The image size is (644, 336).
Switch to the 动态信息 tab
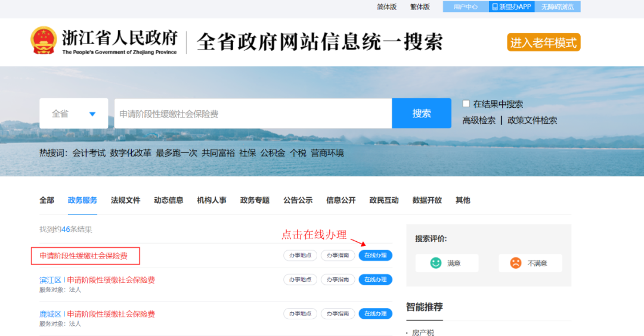tap(168, 200)
